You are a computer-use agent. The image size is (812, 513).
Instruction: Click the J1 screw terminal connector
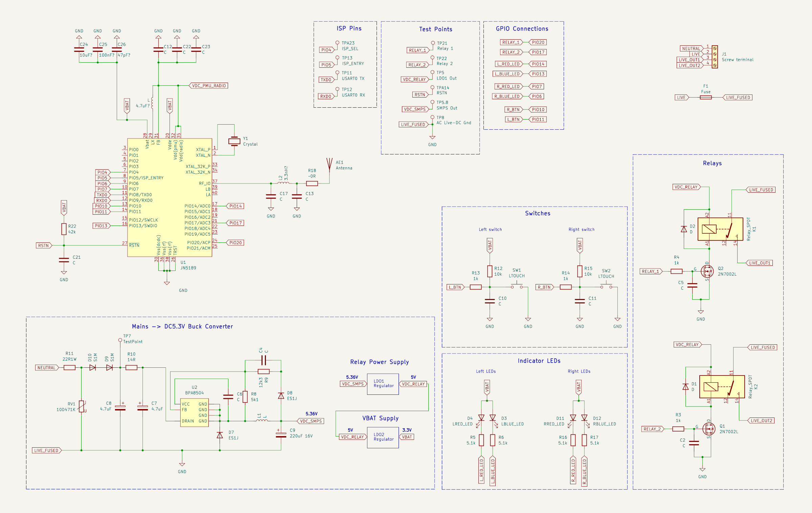pos(715,57)
